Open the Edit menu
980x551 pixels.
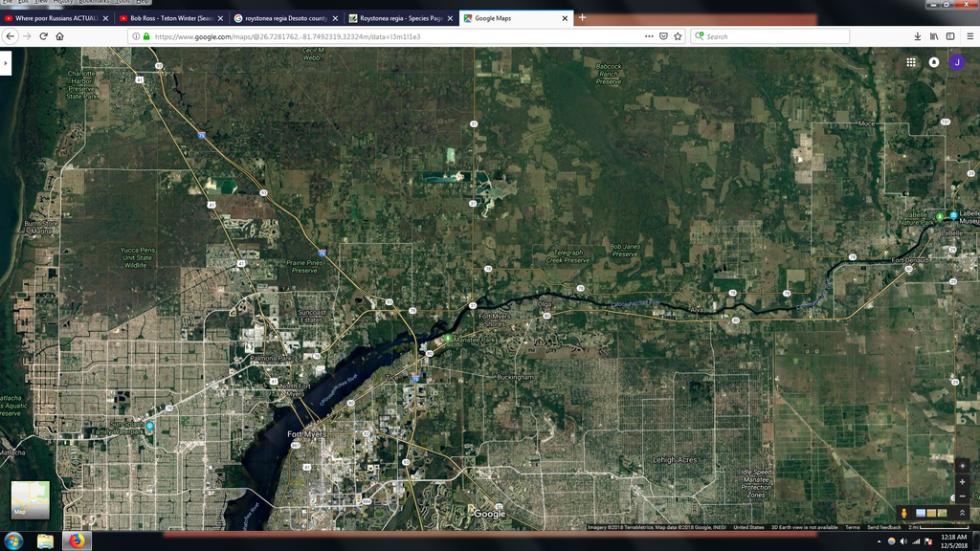tap(23, 2)
